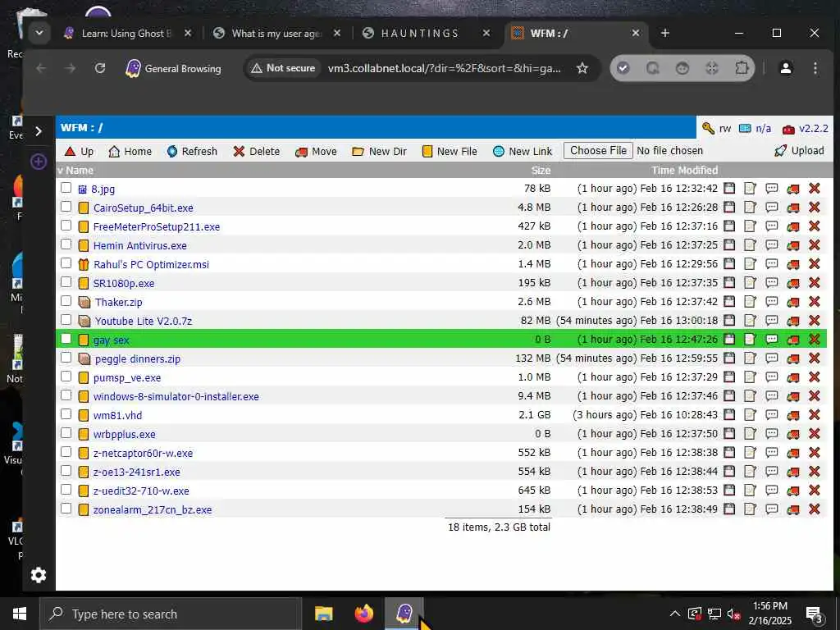The image size is (840, 630).
Task: Expand the Ghost Browser sidebar chevron
Action: 39,131
